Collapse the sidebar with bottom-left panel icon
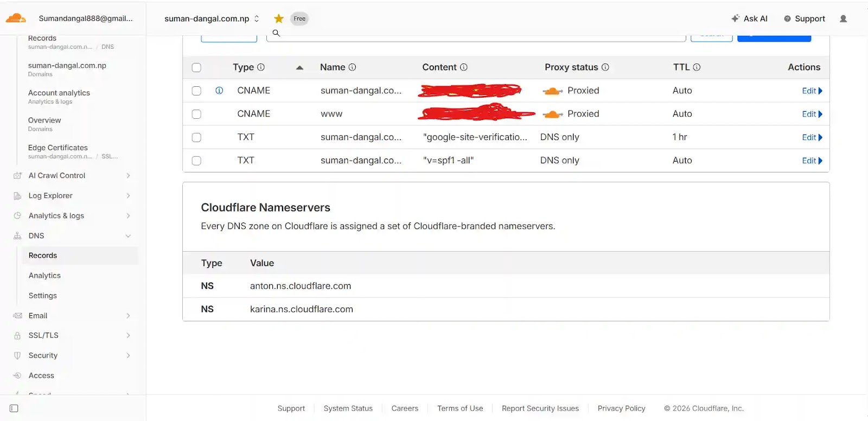This screenshot has height=421, width=868. click(x=14, y=409)
